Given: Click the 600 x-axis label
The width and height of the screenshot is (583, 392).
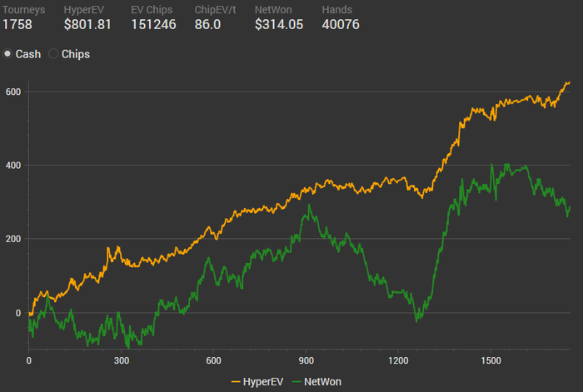Looking at the screenshot, I should pyautogui.click(x=213, y=360).
